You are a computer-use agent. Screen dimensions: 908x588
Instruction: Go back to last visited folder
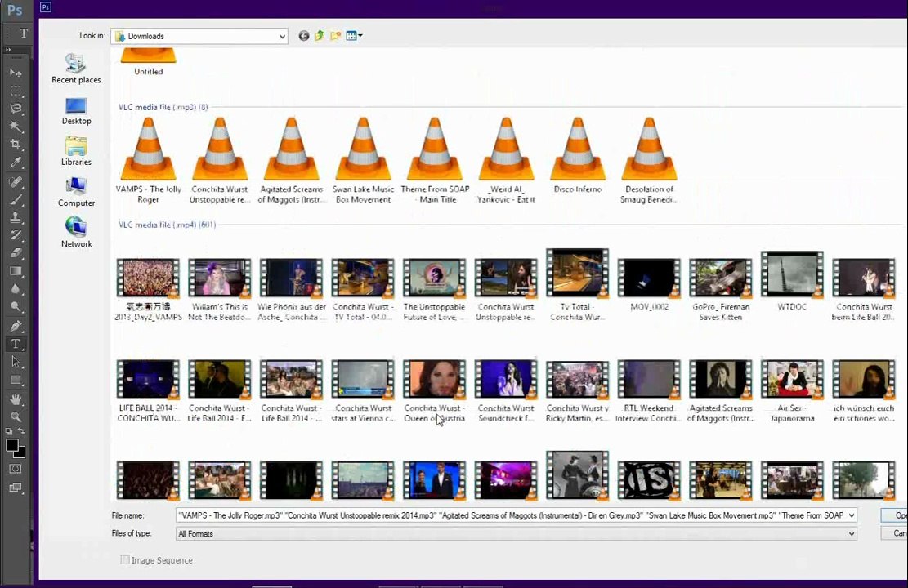pyautogui.click(x=303, y=36)
